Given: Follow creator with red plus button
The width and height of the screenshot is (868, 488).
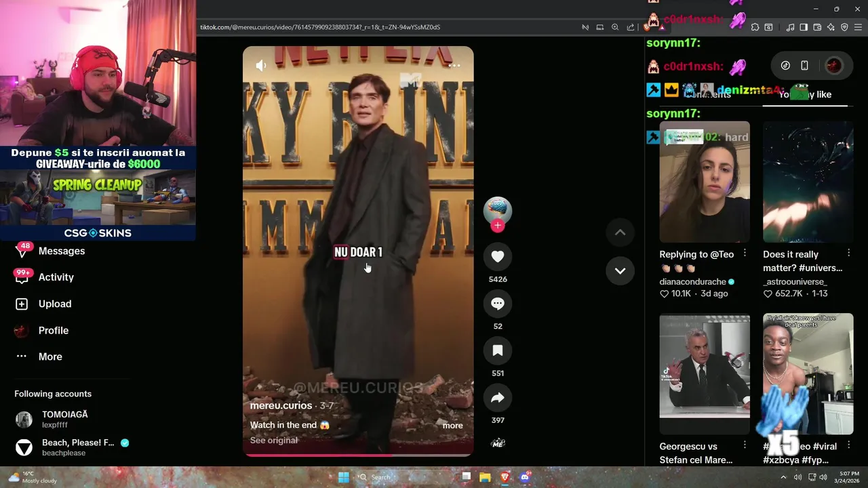Looking at the screenshot, I should click(497, 226).
